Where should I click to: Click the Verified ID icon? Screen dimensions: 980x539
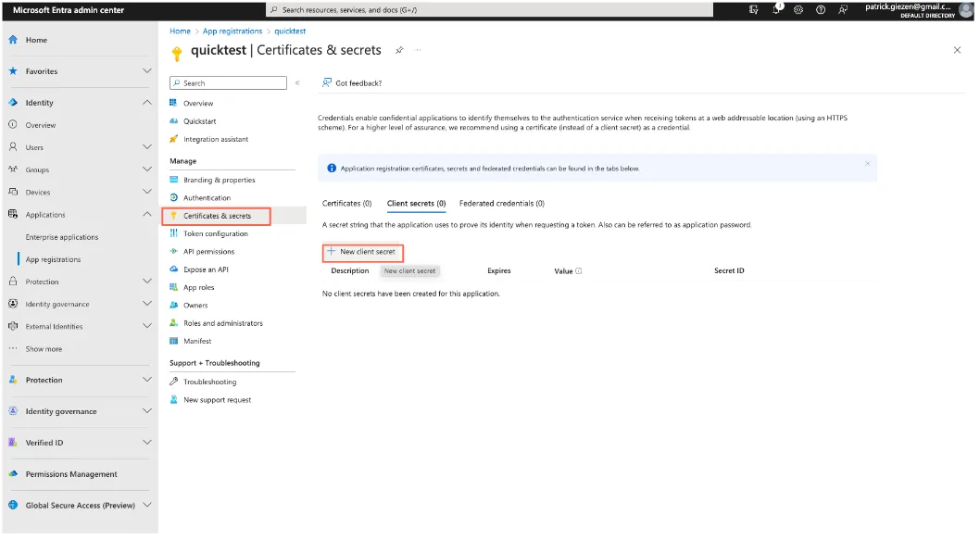click(x=13, y=442)
